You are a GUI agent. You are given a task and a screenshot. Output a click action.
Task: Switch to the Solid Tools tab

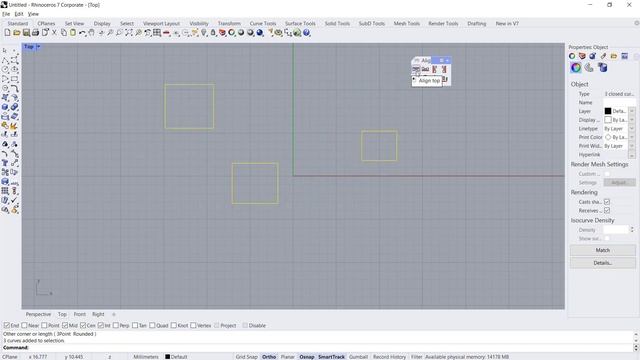[x=337, y=24]
